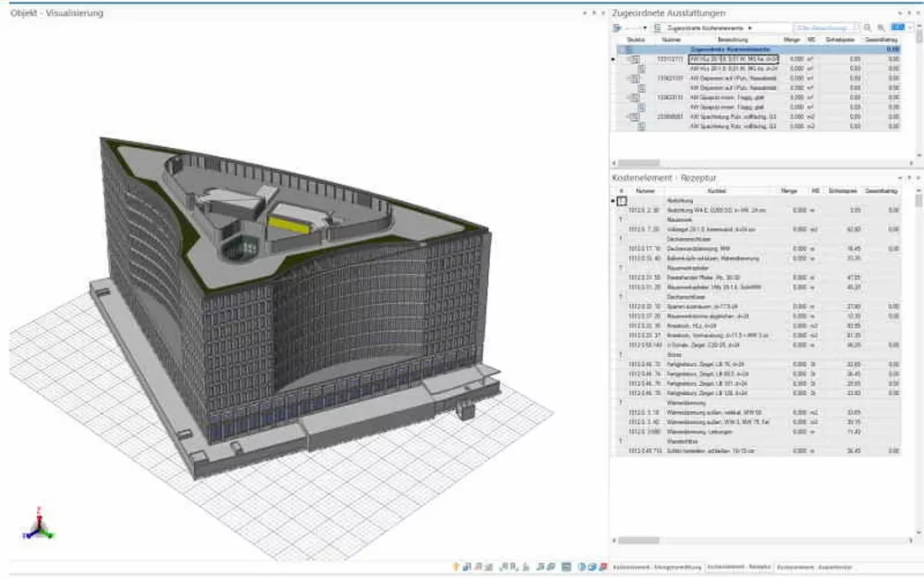
Task: Collapse the Abdichtung group in Rezeptur list
Action: click(622, 201)
